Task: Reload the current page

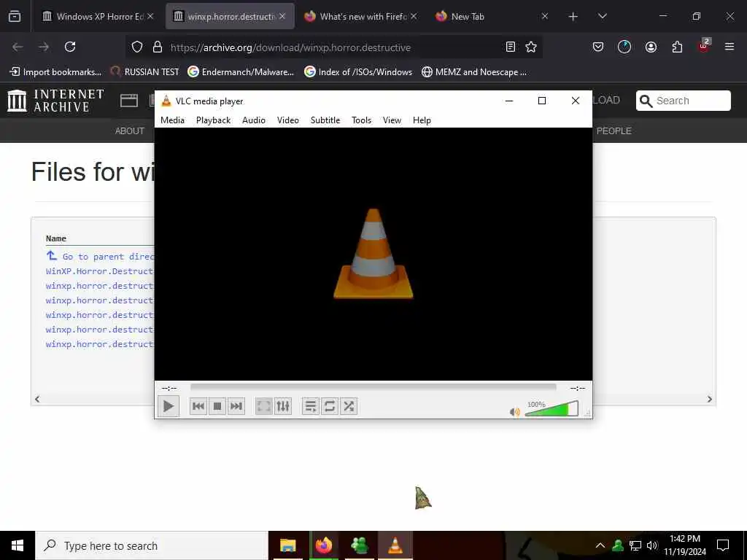Action: [x=70, y=47]
